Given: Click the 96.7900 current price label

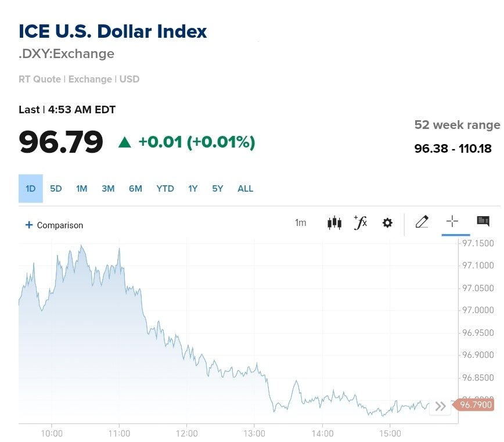Looking at the screenshot, I should 476,405.
